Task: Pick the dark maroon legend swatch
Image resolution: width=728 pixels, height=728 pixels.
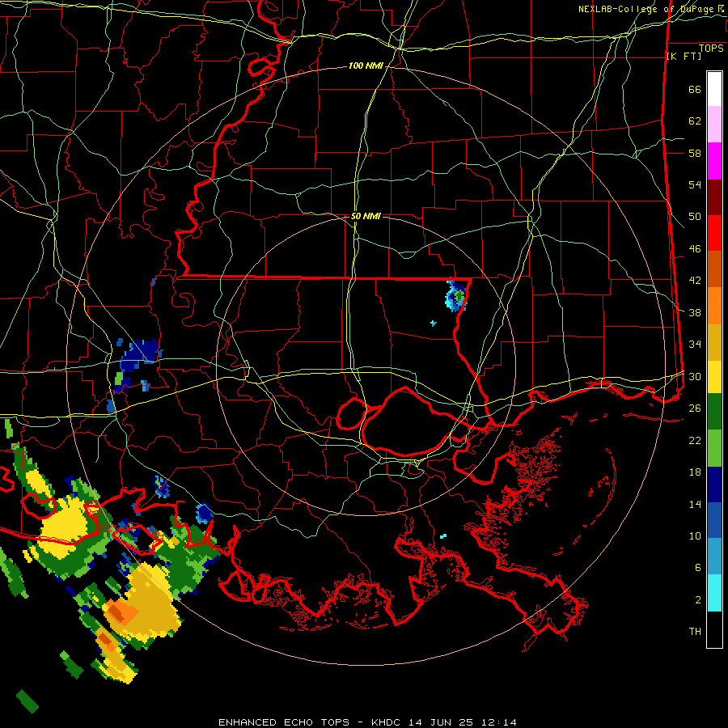Action: pyautogui.click(x=714, y=198)
